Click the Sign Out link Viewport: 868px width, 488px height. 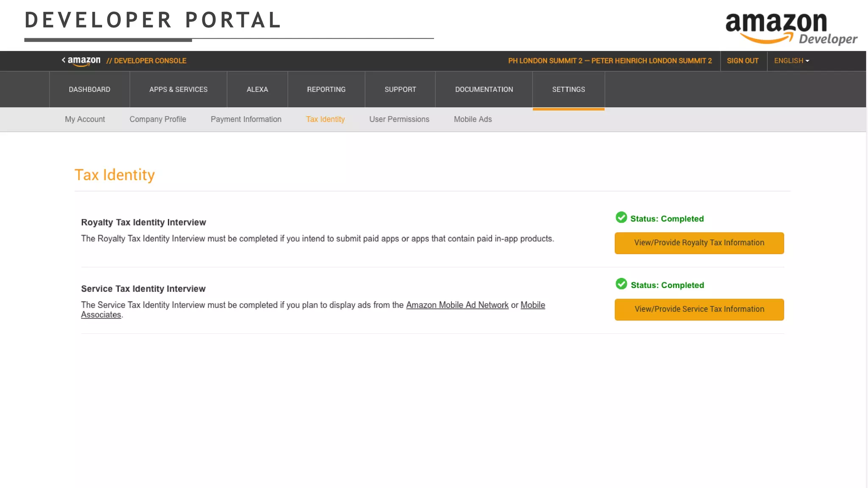[743, 61]
